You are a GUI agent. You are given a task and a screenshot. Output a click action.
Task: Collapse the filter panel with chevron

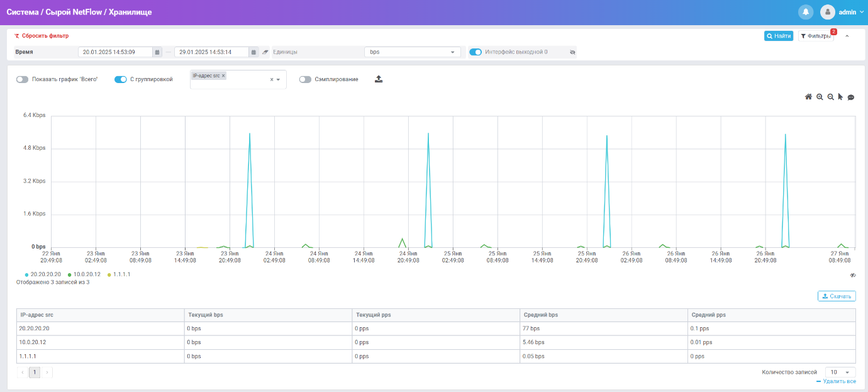click(847, 36)
